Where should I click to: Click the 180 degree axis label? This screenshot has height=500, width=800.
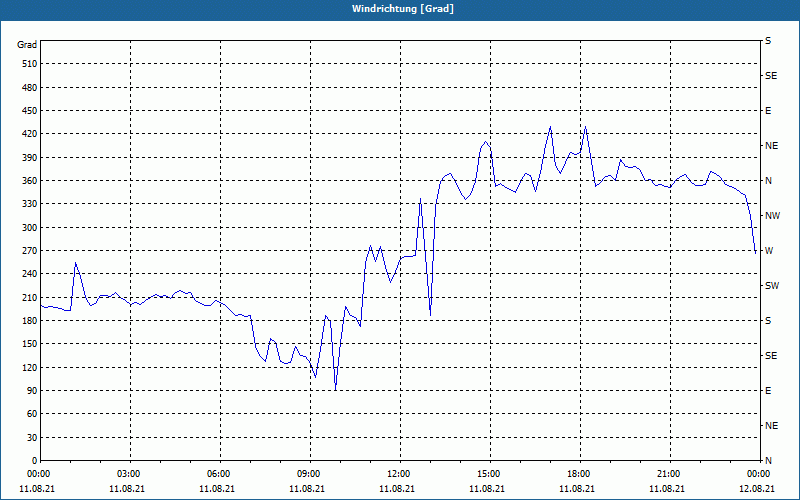[x=30, y=321]
